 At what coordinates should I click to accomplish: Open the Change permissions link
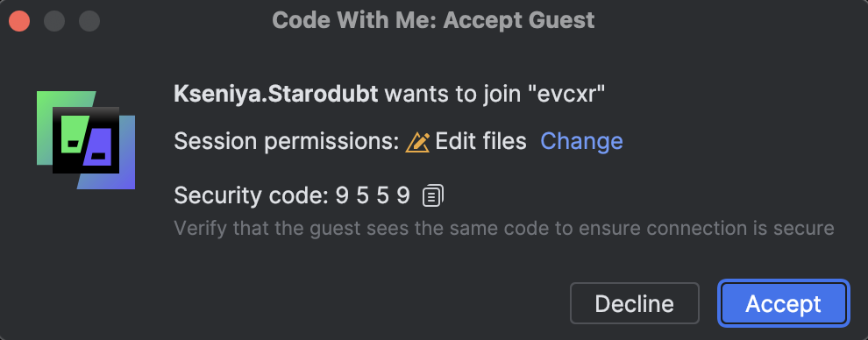pos(581,142)
